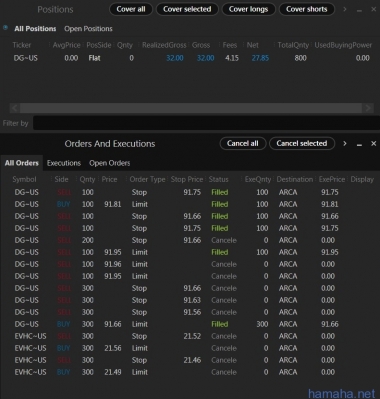The width and height of the screenshot is (380, 399).
Task: Select EVHC~US BUY limit at 21.56
Action: 190,348
